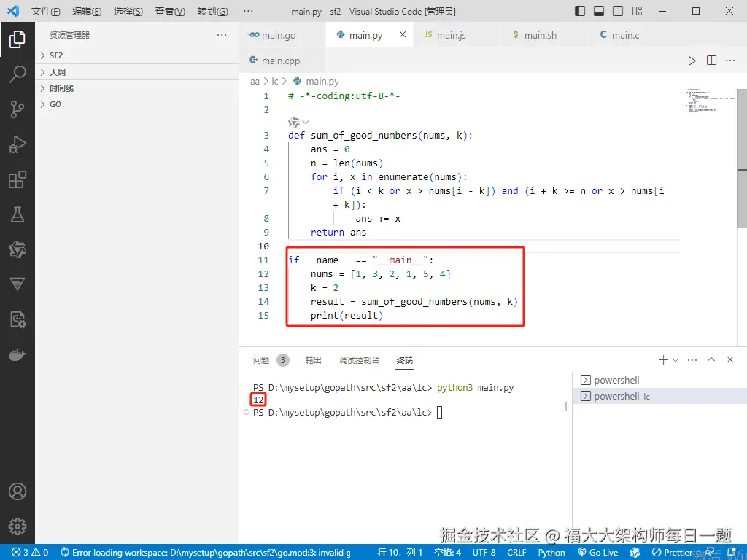747x560 pixels.
Task: Click Prettier status bar item
Action: [x=672, y=553]
